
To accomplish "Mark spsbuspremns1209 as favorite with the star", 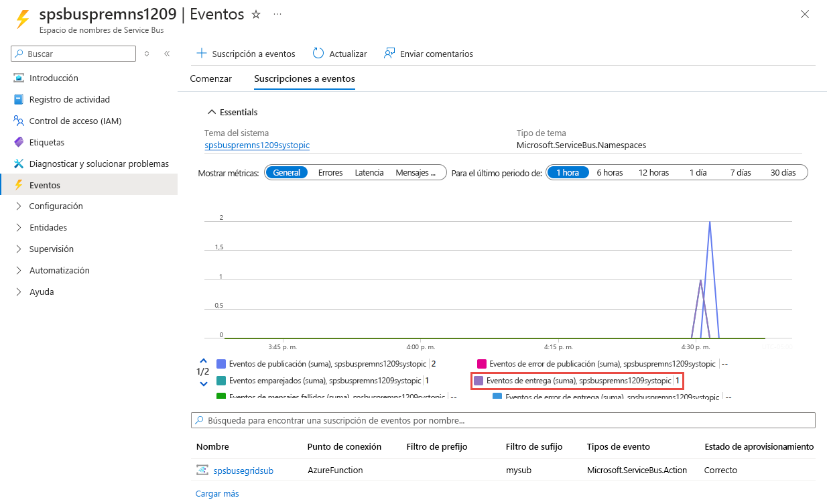I will (255, 13).
